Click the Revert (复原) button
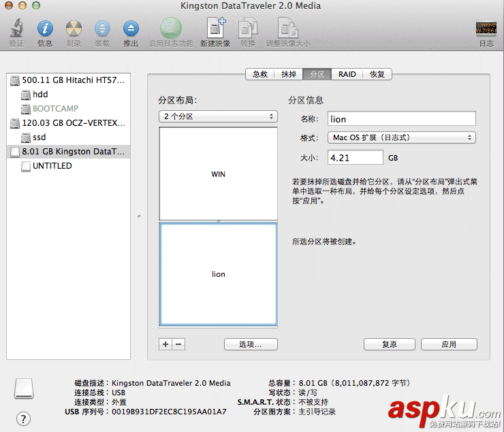 coord(390,344)
